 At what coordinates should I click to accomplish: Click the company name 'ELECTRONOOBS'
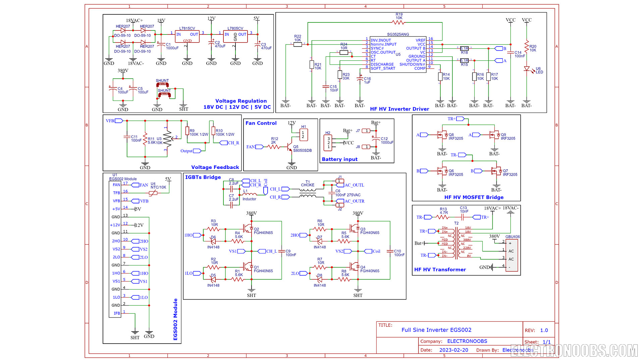pos(467,341)
